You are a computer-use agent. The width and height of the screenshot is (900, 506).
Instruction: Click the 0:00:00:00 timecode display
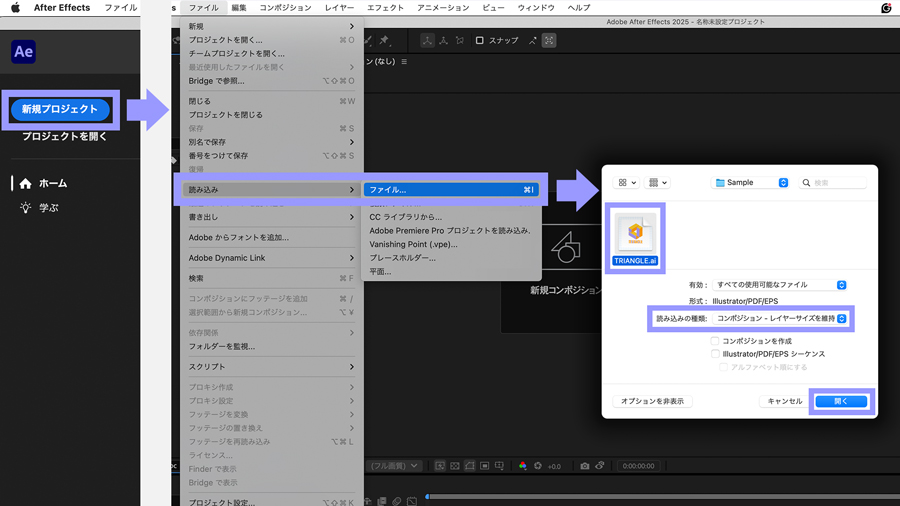[638, 466]
